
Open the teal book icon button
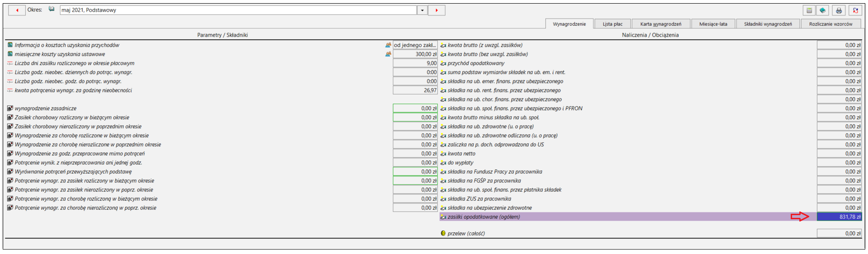822,10
